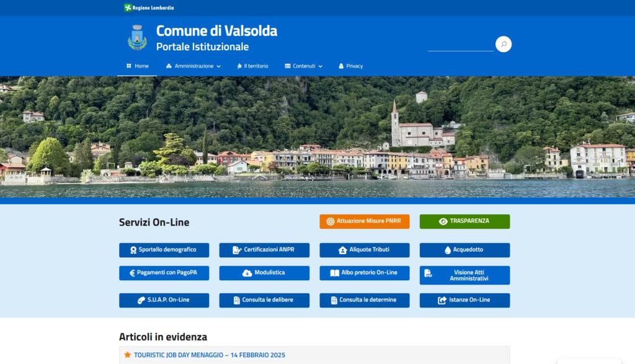Open the Acquedotto service
This screenshot has height=364, width=635.
pos(464,251)
